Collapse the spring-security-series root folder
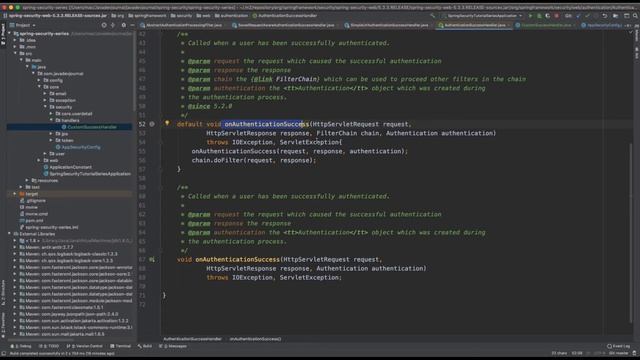 pyautogui.click(x=10, y=33)
